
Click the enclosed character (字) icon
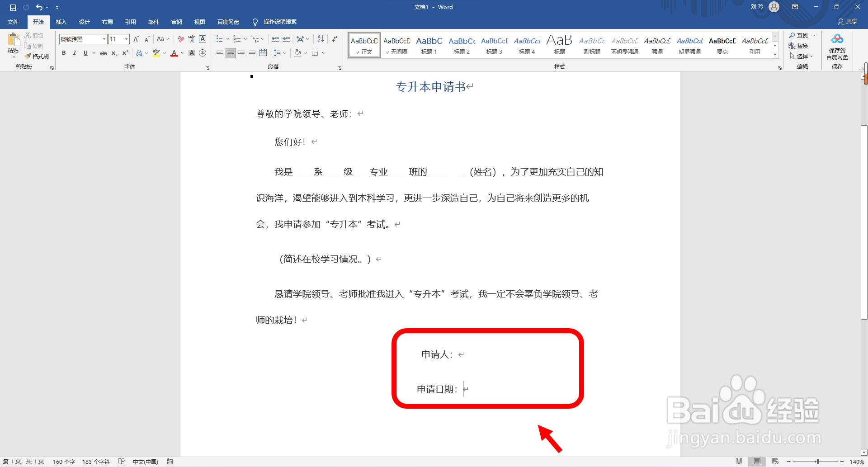pyautogui.click(x=203, y=53)
